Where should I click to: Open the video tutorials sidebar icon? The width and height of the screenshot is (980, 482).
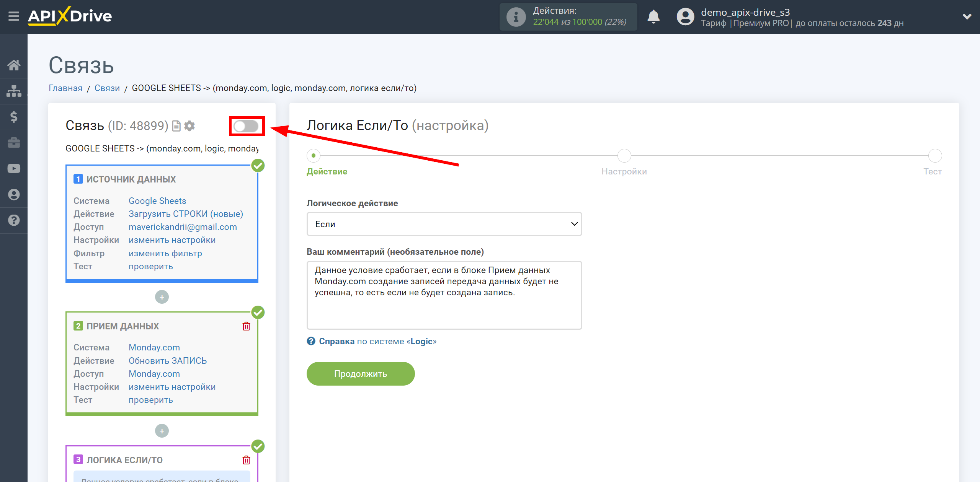(x=14, y=169)
